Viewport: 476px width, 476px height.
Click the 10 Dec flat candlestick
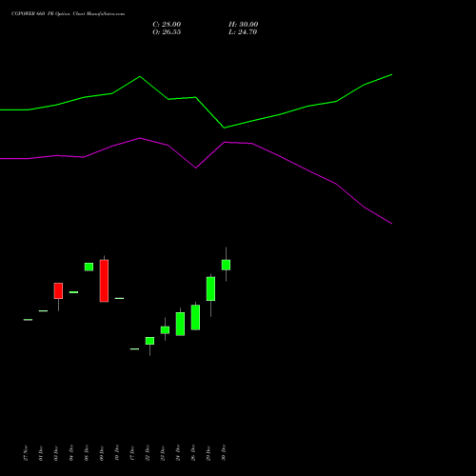pyautogui.click(x=119, y=298)
